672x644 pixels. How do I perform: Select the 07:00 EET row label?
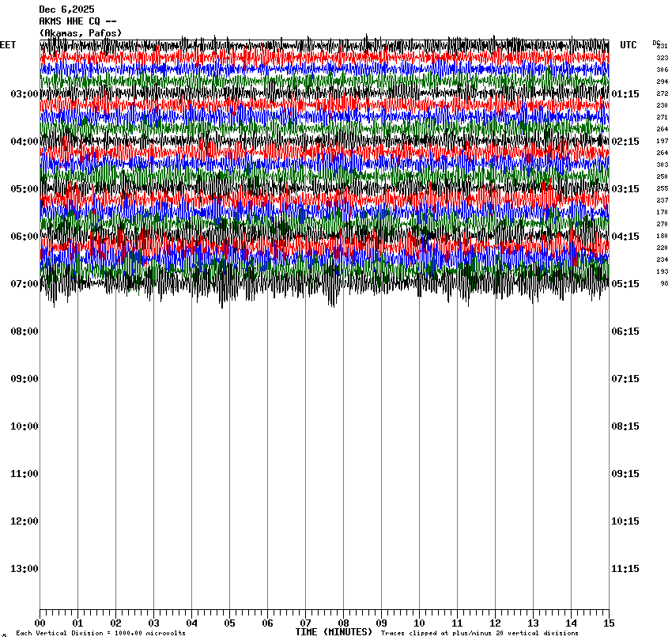click(24, 284)
